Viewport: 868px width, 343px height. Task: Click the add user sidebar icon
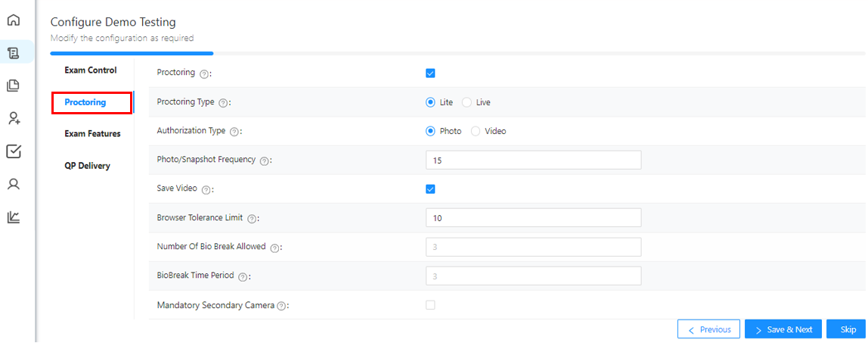14,118
